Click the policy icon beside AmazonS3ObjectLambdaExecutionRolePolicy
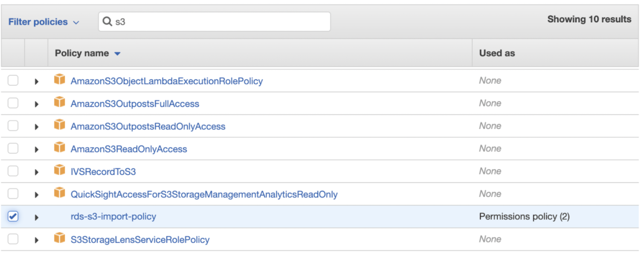The height and width of the screenshot is (256, 644). [60, 81]
